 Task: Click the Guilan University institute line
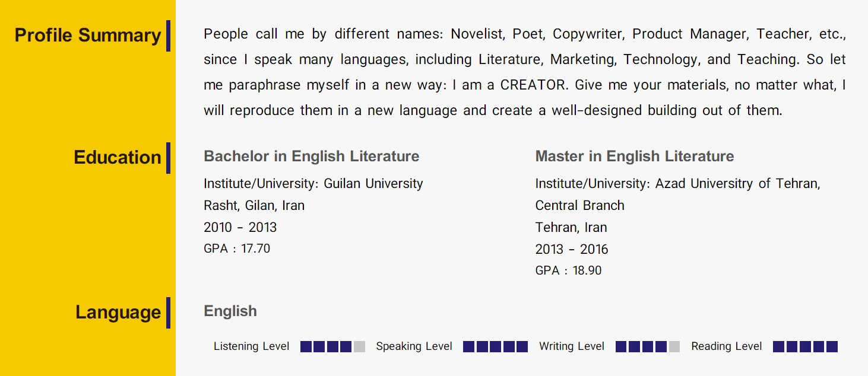click(x=313, y=184)
